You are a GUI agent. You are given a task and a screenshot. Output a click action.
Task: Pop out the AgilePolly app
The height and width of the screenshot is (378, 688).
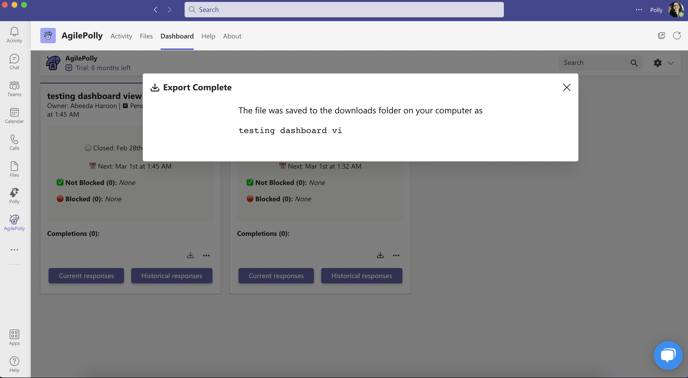661,36
